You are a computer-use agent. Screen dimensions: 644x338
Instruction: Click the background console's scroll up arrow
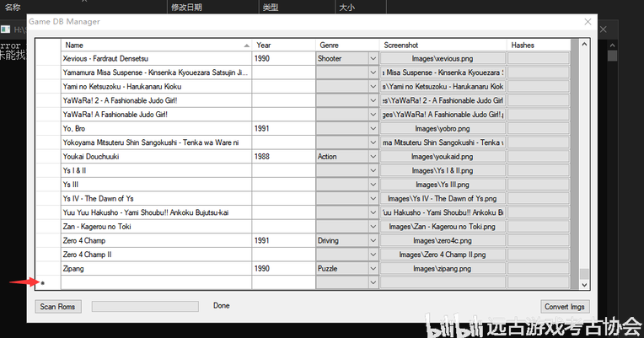point(612,46)
